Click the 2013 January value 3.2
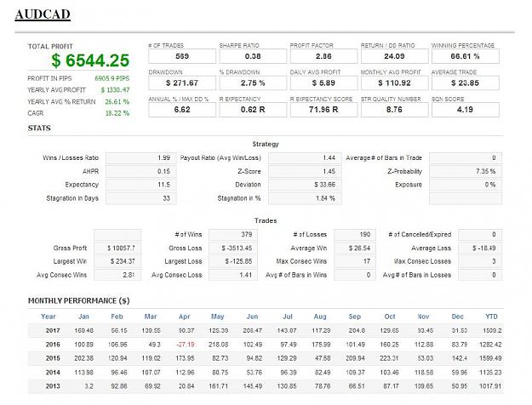The image size is (532, 405). tap(89, 386)
